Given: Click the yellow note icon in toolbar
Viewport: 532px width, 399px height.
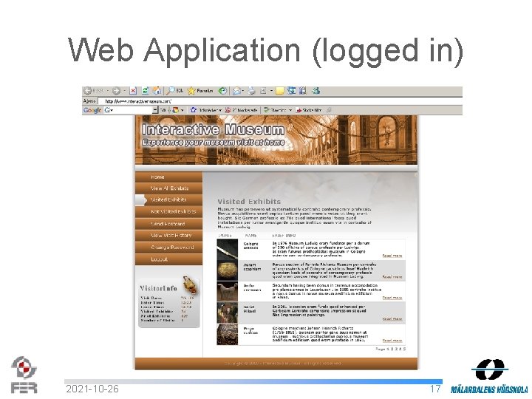Looking at the screenshot, I should click(279, 91).
